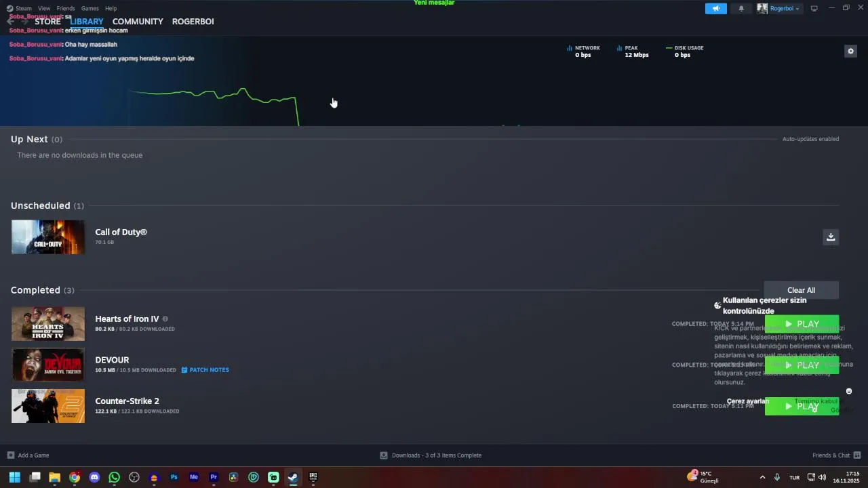The width and height of the screenshot is (868, 488).
Task: Open Photoshop from the taskbar
Action: click(174, 477)
